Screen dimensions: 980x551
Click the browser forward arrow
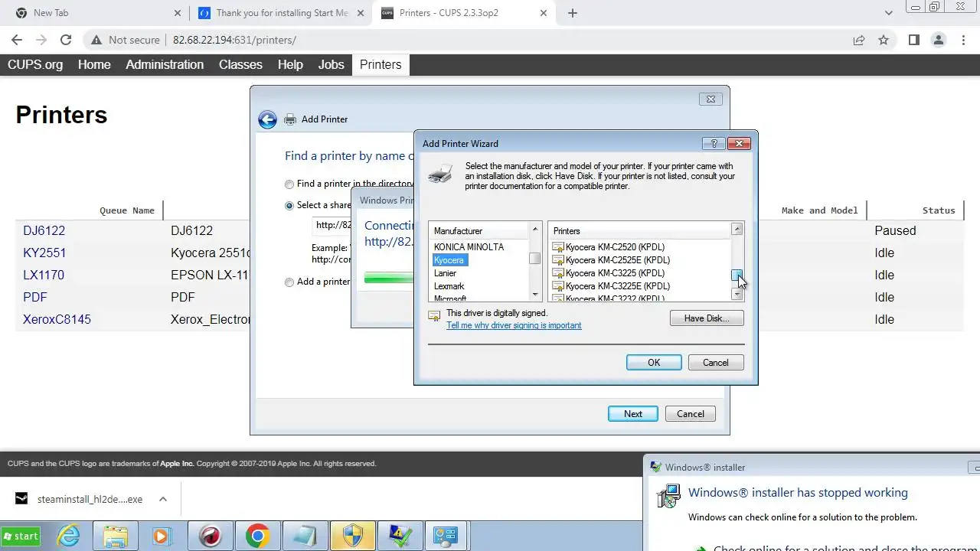click(x=41, y=40)
